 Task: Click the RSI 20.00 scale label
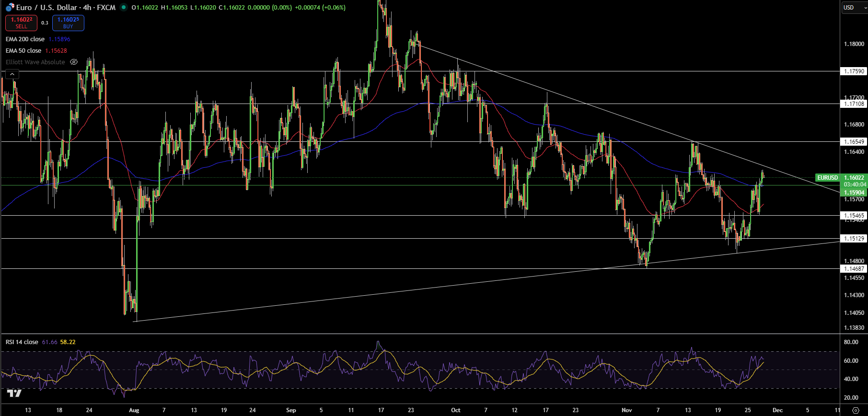click(851, 397)
